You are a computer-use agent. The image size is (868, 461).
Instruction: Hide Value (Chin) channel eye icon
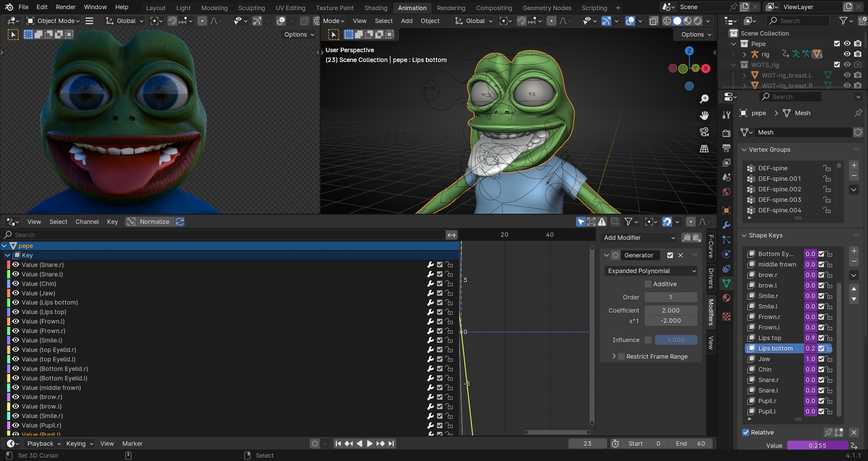click(16, 284)
